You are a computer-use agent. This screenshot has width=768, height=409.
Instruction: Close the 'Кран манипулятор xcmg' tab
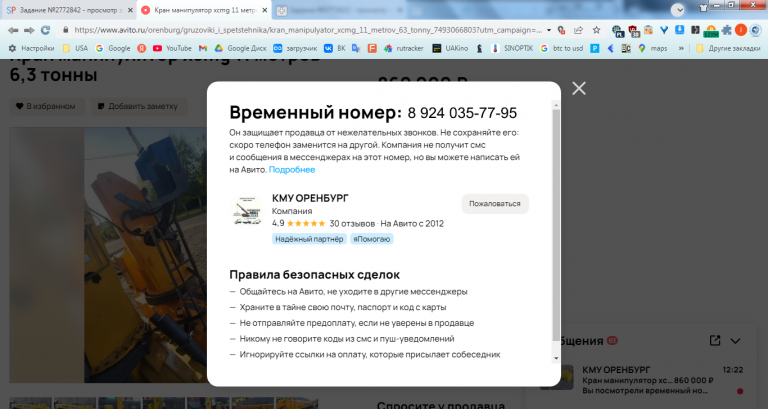[x=265, y=10]
